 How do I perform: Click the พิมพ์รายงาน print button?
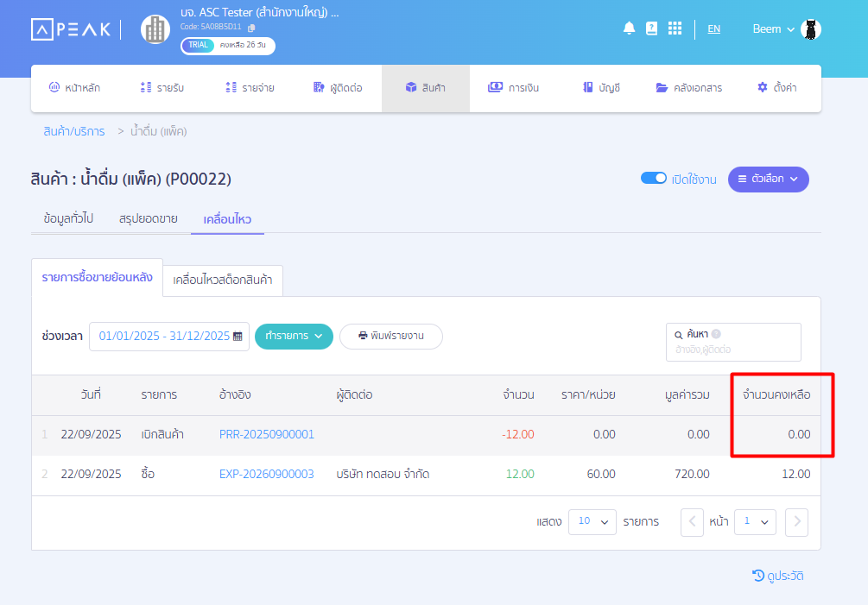click(391, 337)
